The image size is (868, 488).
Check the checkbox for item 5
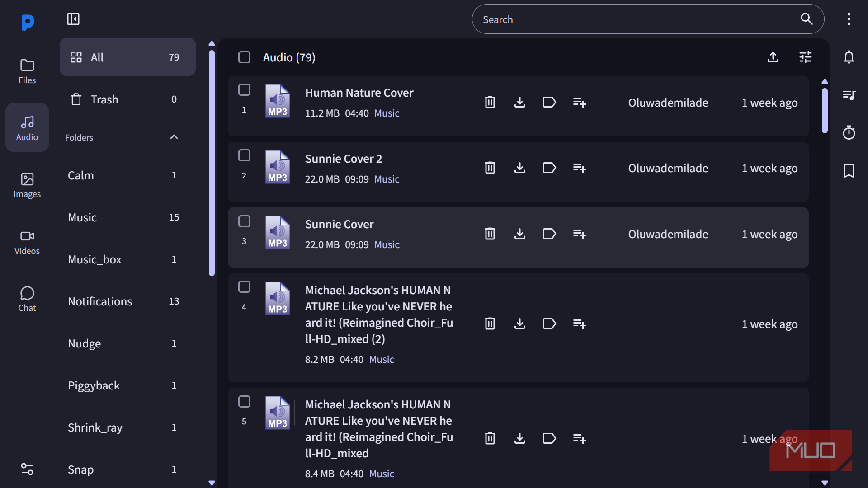244,402
